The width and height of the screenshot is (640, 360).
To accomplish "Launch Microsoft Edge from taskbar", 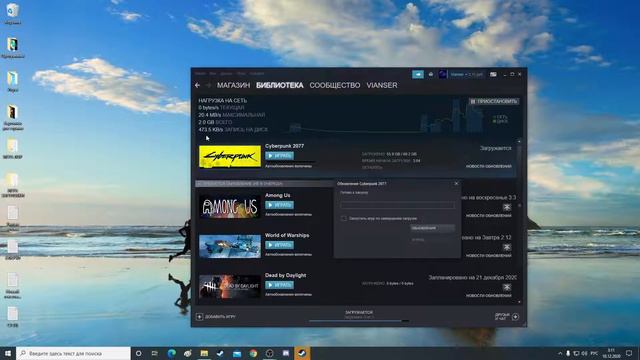I will [171, 353].
